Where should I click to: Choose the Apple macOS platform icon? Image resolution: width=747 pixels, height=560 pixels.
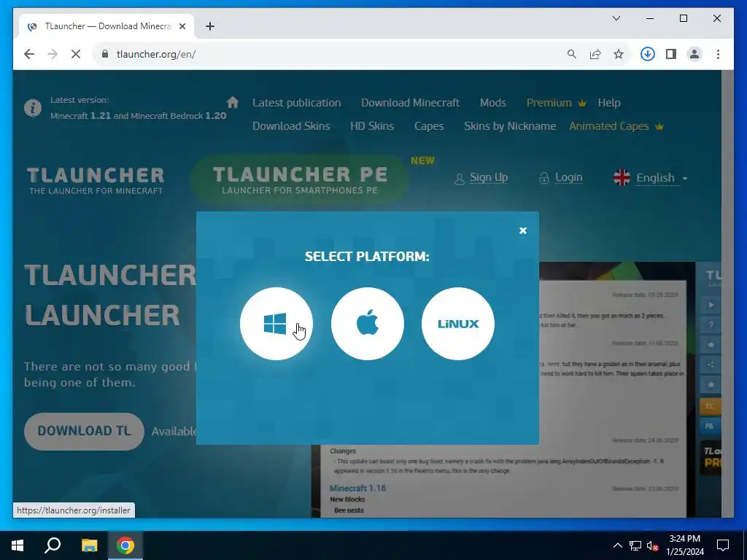point(368,324)
